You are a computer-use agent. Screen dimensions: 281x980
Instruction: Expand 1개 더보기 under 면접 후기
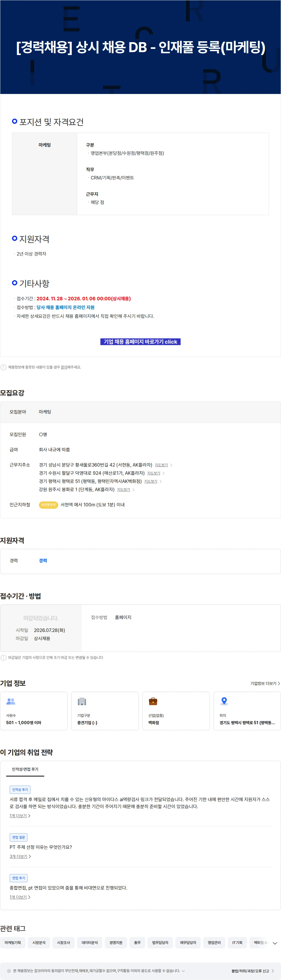click(20, 897)
